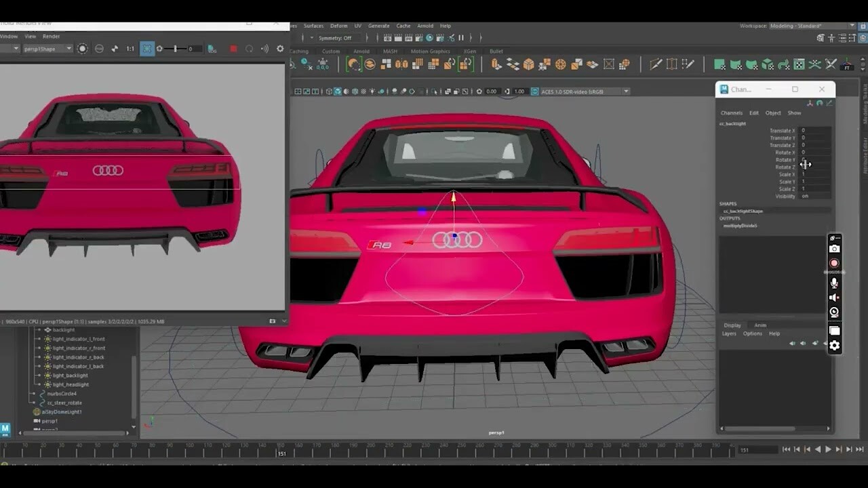868x488 pixels.
Task: Click the Quad Draw icon on the shelf
Action: (x=689, y=64)
